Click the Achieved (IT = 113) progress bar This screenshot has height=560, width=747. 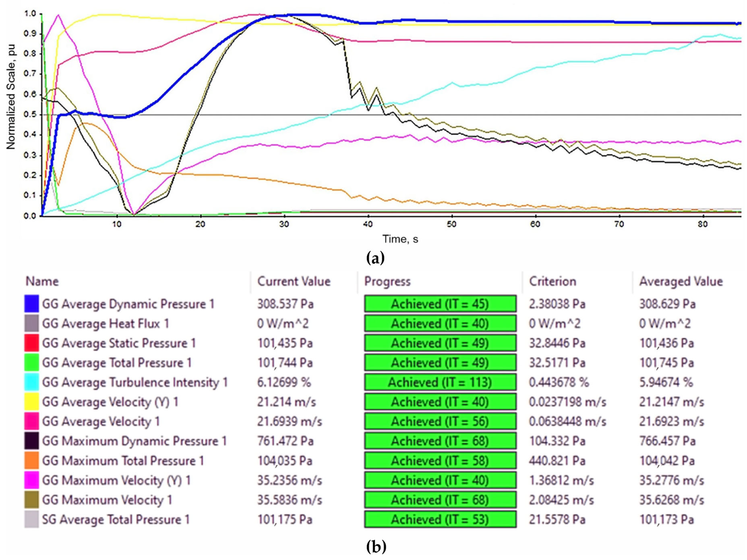(x=440, y=382)
